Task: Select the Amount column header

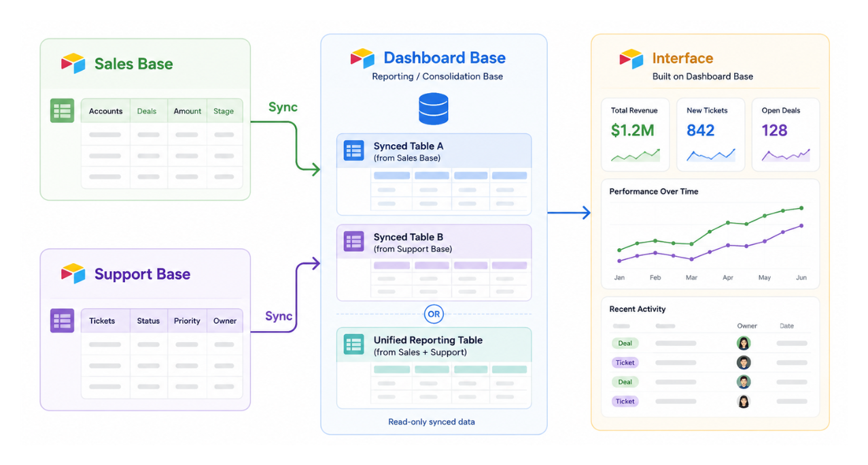Action: (188, 111)
